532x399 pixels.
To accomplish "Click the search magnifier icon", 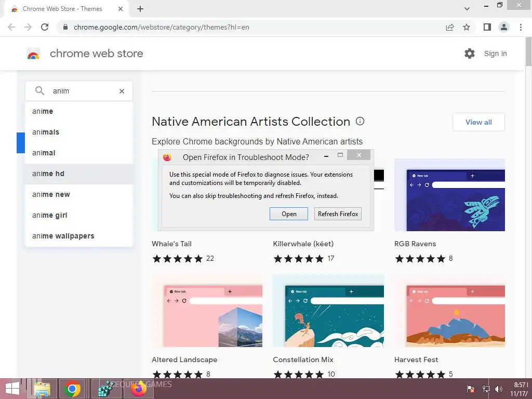I will (x=39, y=90).
